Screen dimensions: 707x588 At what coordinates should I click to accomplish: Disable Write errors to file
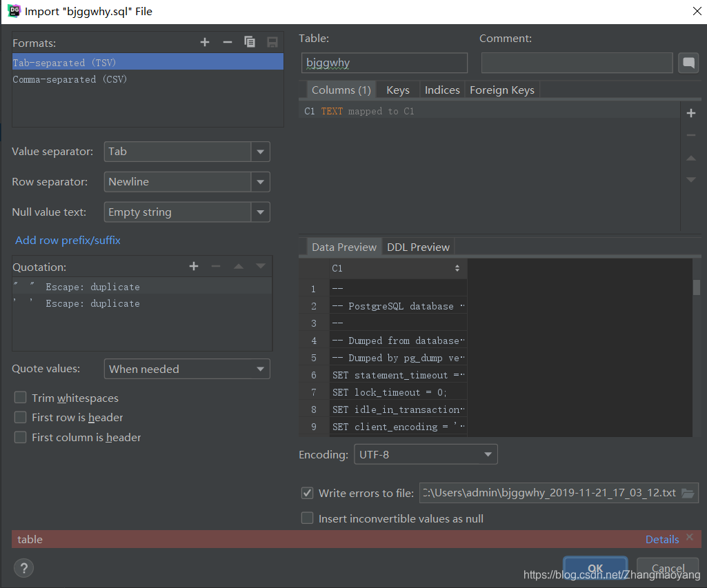click(x=307, y=493)
